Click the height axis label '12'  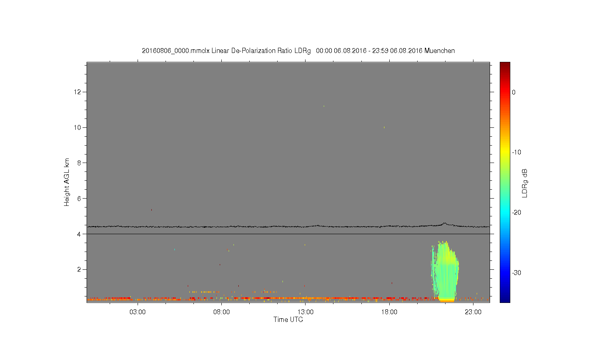(78, 92)
